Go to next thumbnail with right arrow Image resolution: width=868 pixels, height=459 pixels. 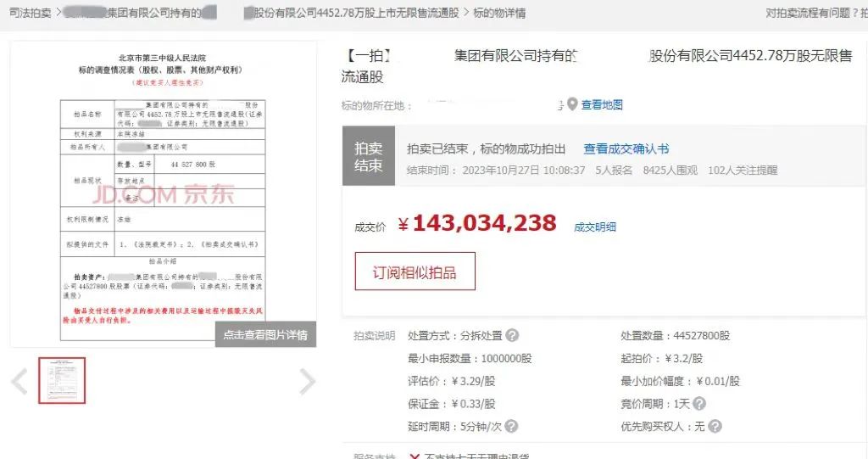308,382
